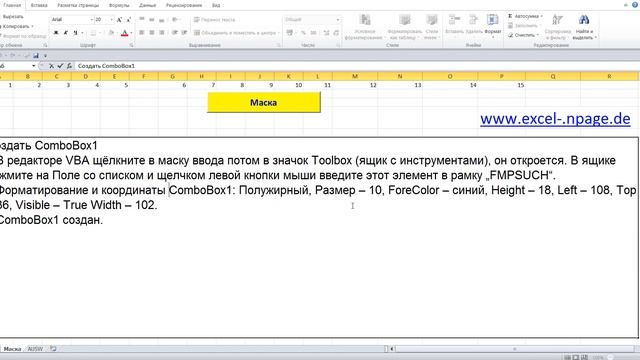This screenshot has height=360, width=640.
Task: Increase the indent
Action: coord(184,33)
